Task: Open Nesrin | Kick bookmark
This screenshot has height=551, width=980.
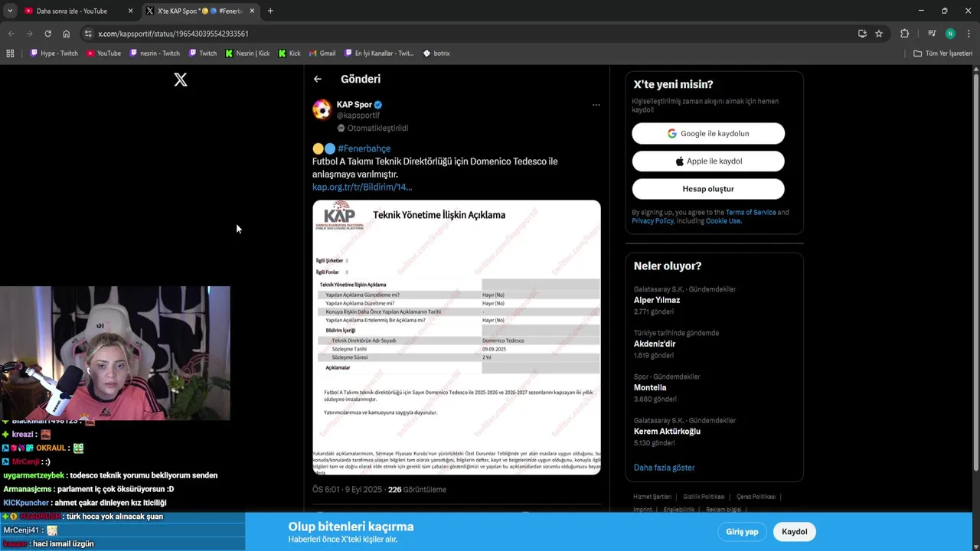Action: pos(247,54)
